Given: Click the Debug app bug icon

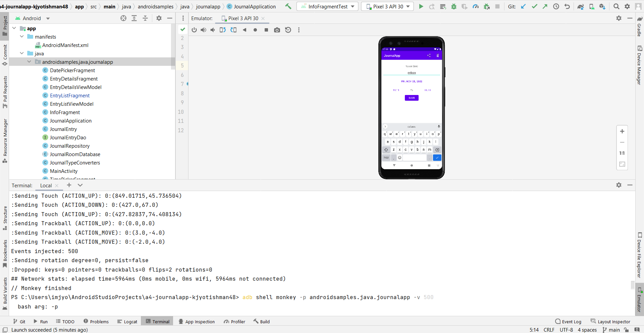Looking at the screenshot, I should pyautogui.click(x=454, y=6).
